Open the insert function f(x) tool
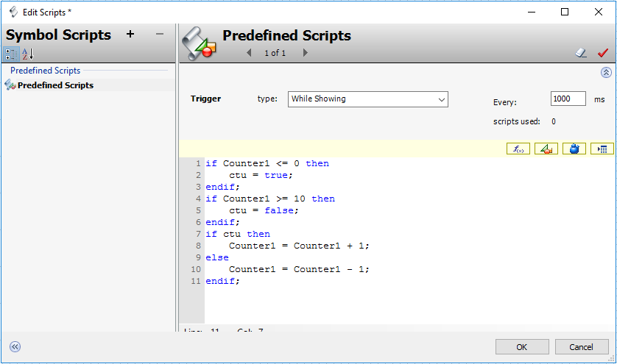This screenshot has height=364, width=617. click(x=518, y=149)
